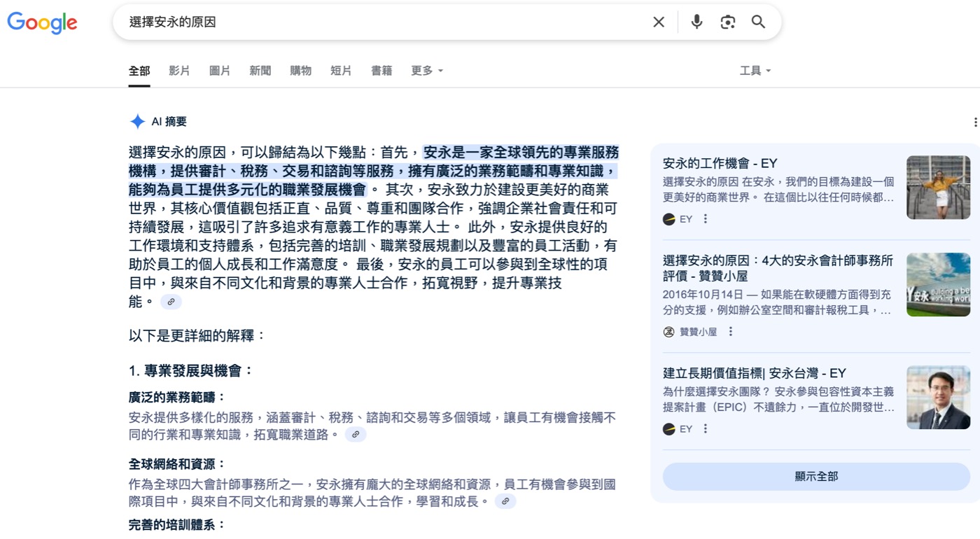Click the AI 摘要 label text
This screenshot has height=539, width=980.
(169, 122)
